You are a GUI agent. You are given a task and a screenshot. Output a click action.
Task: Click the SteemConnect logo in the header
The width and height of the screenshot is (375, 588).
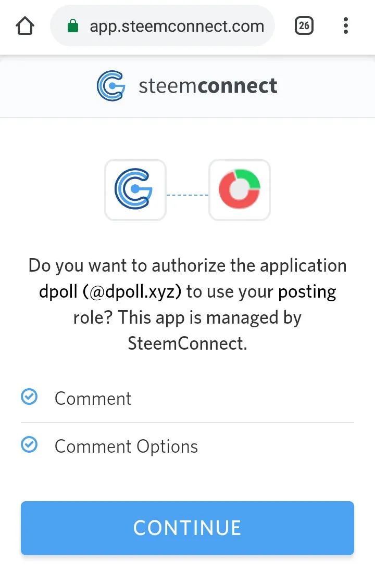coord(111,86)
